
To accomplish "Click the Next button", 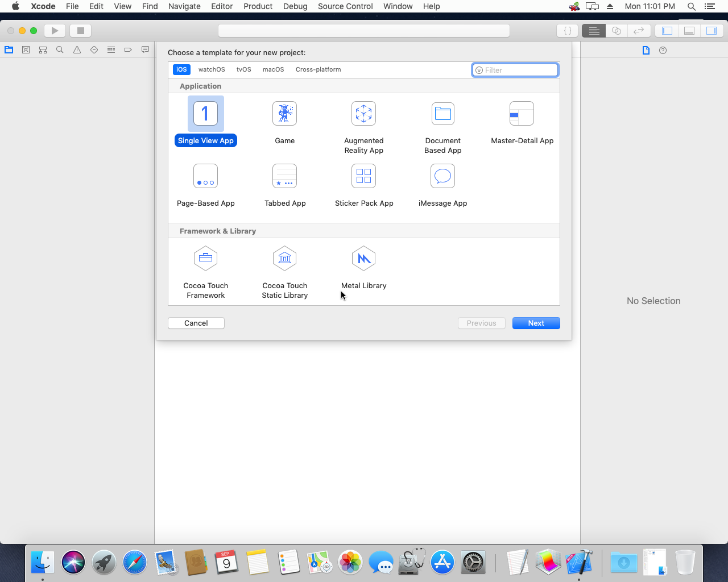I will 536,323.
